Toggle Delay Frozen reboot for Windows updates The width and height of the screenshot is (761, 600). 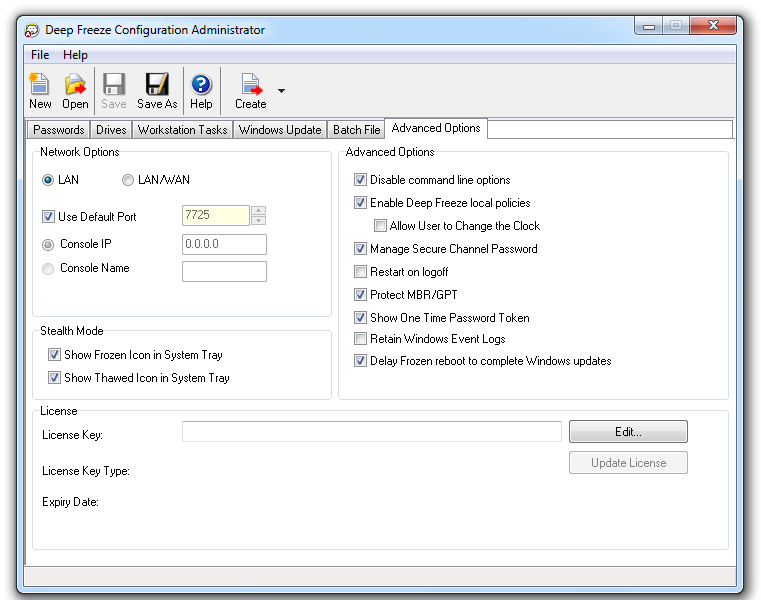[360, 361]
